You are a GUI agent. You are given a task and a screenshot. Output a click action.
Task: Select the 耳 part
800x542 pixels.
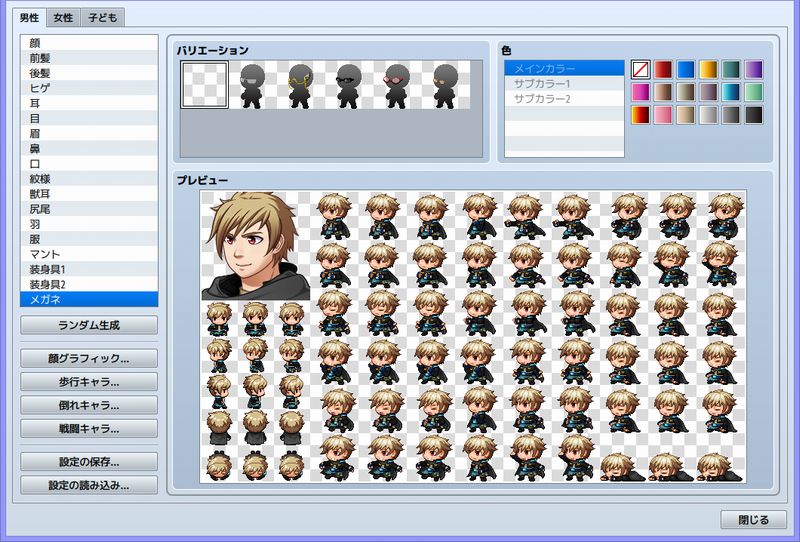tap(89, 103)
